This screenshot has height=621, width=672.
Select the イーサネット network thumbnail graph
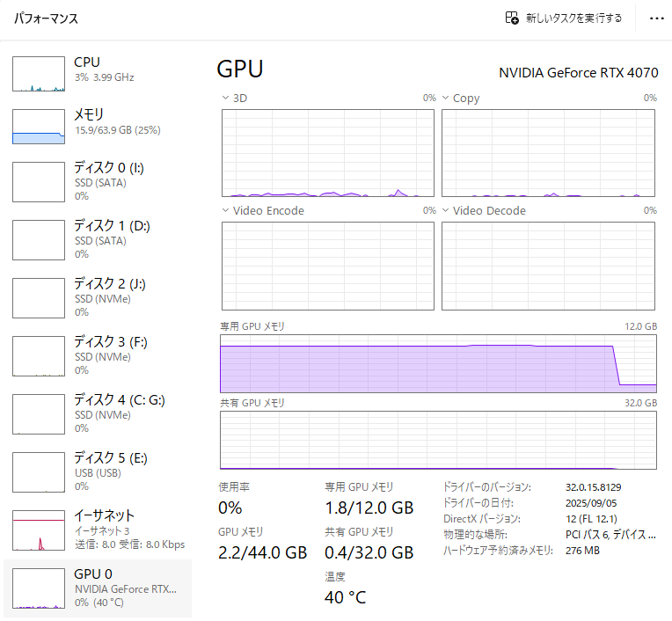pyautogui.click(x=39, y=530)
